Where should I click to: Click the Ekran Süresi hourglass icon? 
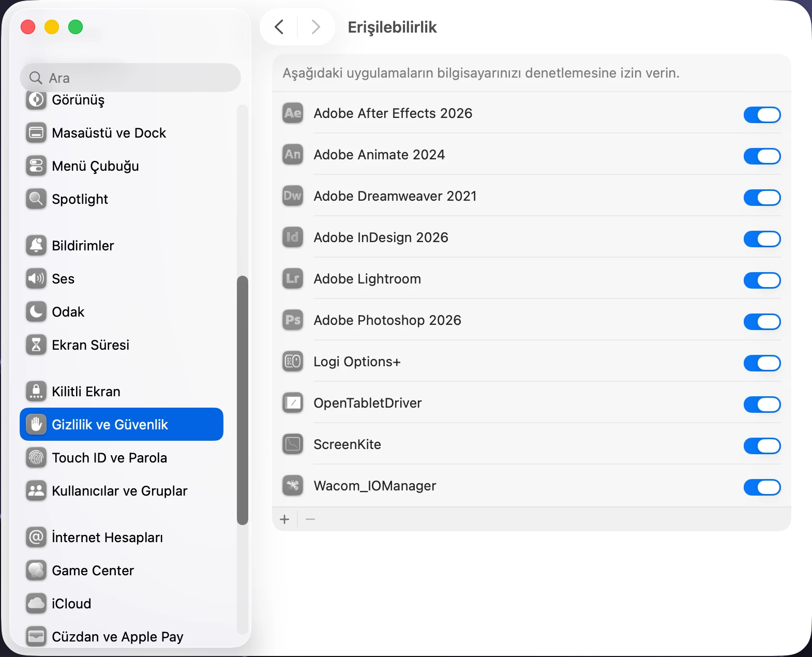(36, 345)
